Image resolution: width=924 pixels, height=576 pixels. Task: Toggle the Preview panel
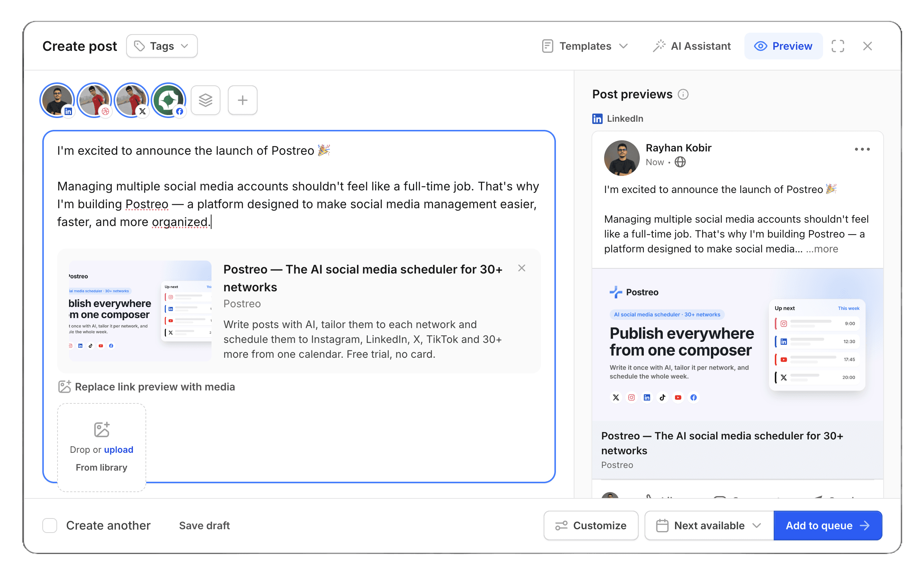783,46
